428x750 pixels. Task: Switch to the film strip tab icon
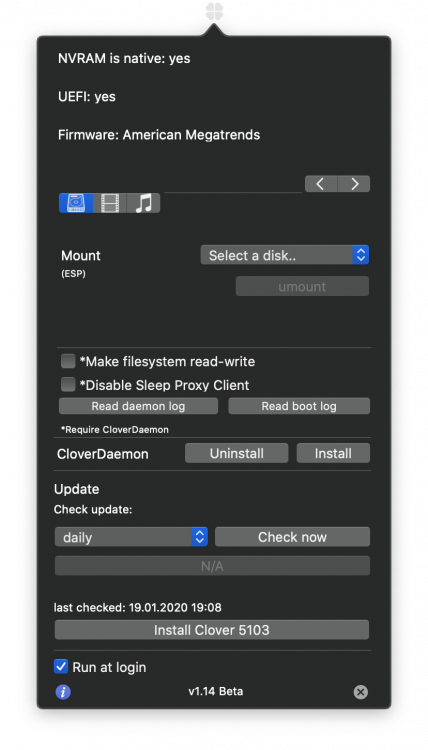pyautogui.click(x=110, y=203)
